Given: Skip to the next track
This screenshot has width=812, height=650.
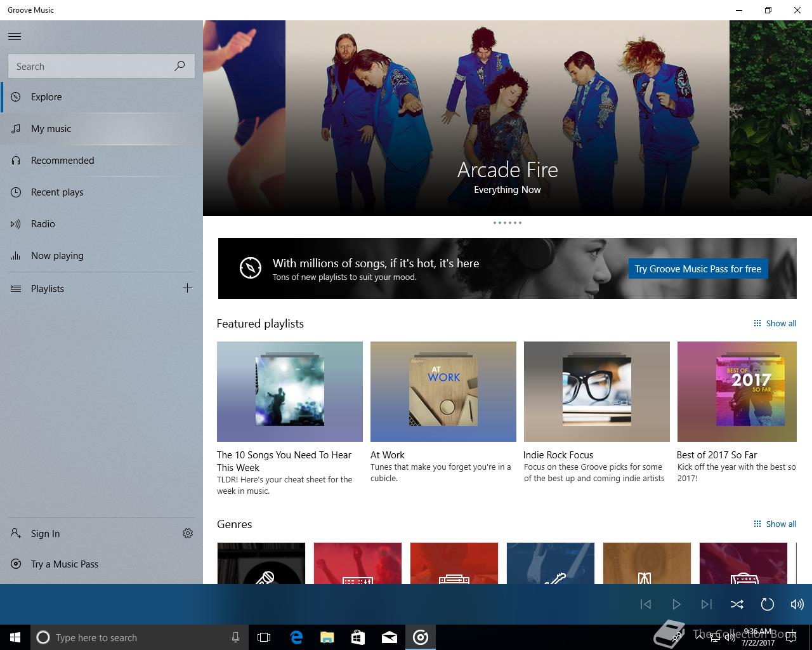Looking at the screenshot, I should click(x=707, y=604).
